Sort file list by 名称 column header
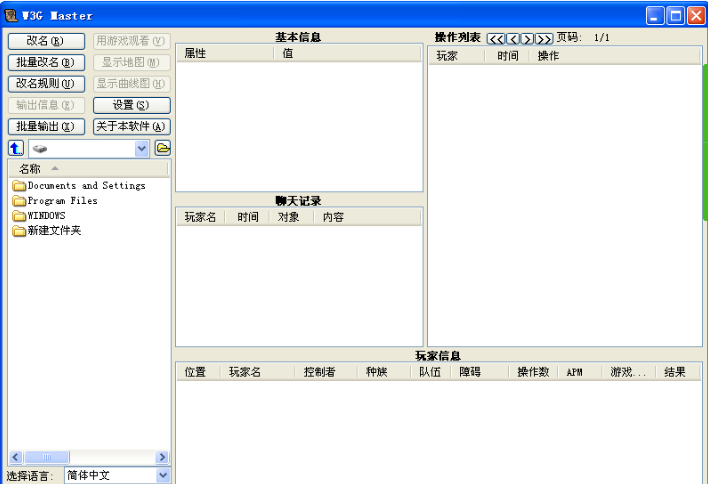708x484 pixels. pyautogui.click(x=88, y=169)
